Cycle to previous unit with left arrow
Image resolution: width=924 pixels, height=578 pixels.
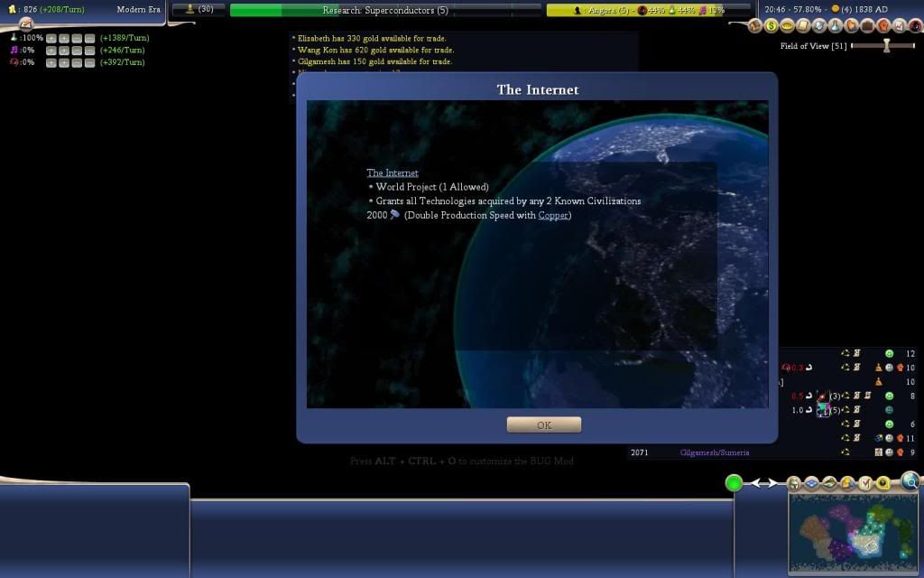pyautogui.click(x=755, y=482)
